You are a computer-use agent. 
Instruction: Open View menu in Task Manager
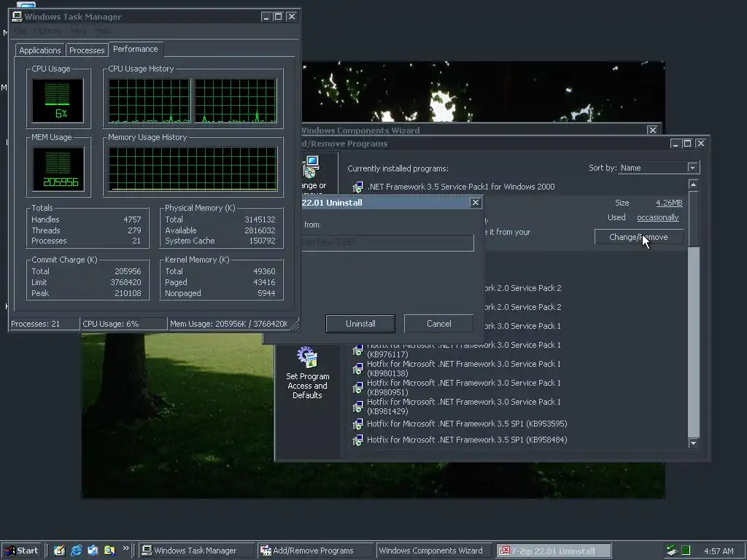click(x=78, y=31)
